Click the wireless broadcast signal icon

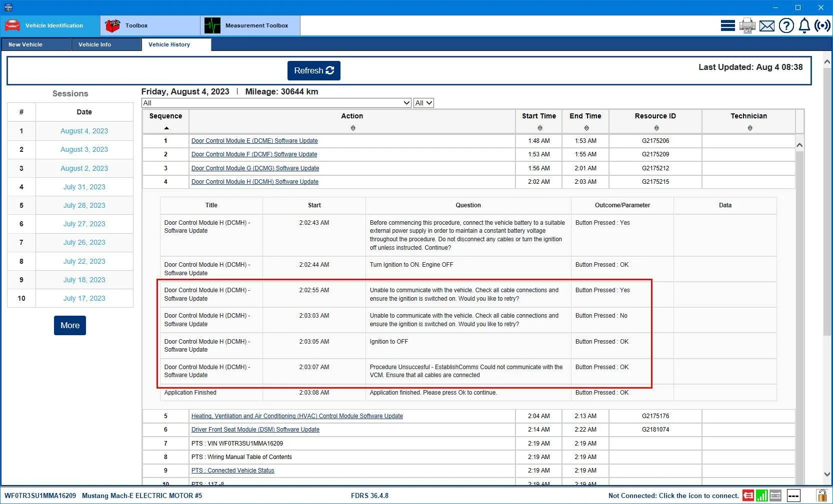(822, 25)
